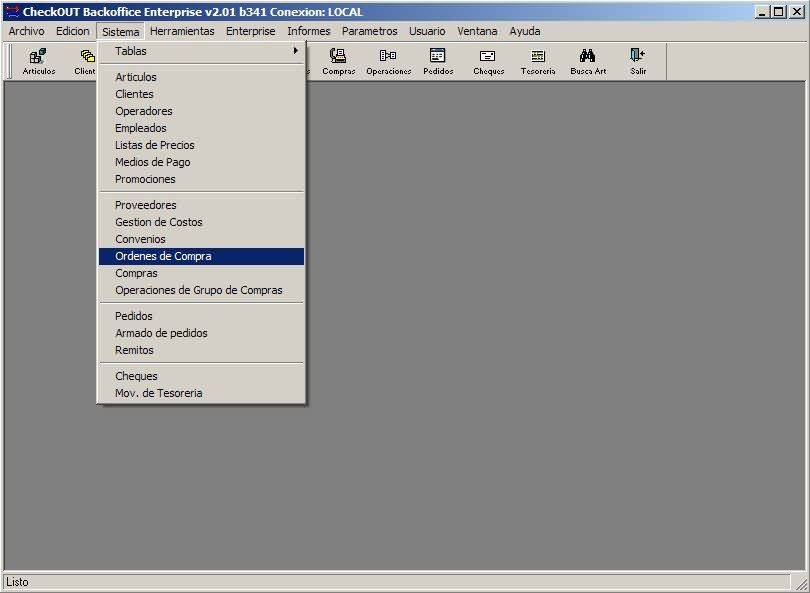Viewport: 810px width, 593px height.
Task: Open the Archivo menu
Action: tap(26, 32)
